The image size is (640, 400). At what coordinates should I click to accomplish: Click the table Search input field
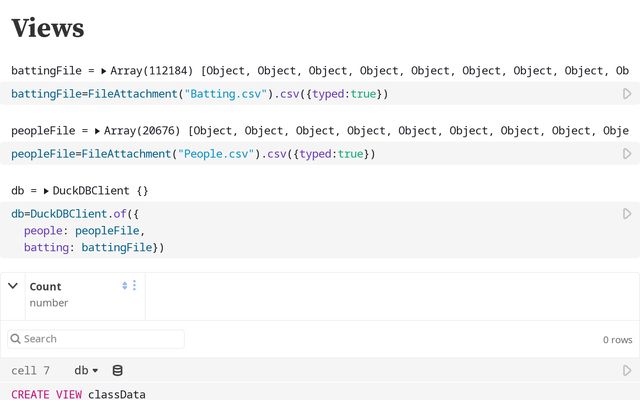96,339
